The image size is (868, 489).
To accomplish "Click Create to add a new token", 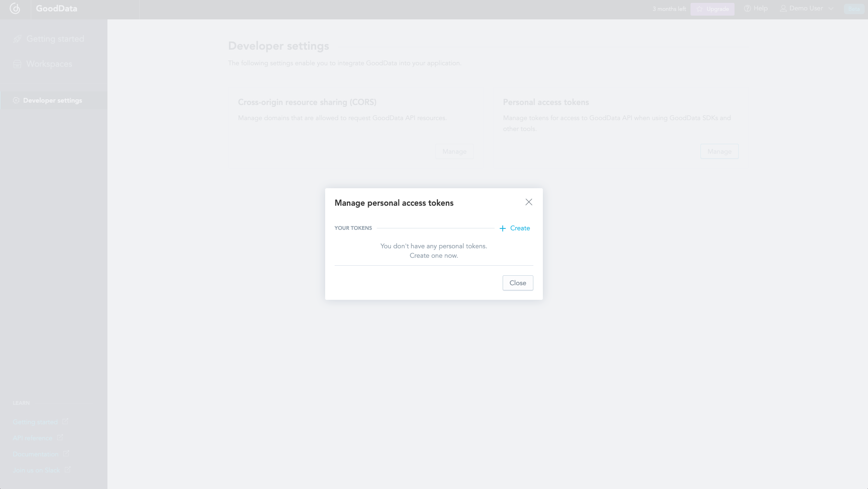I will pyautogui.click(x=514, y=228).
